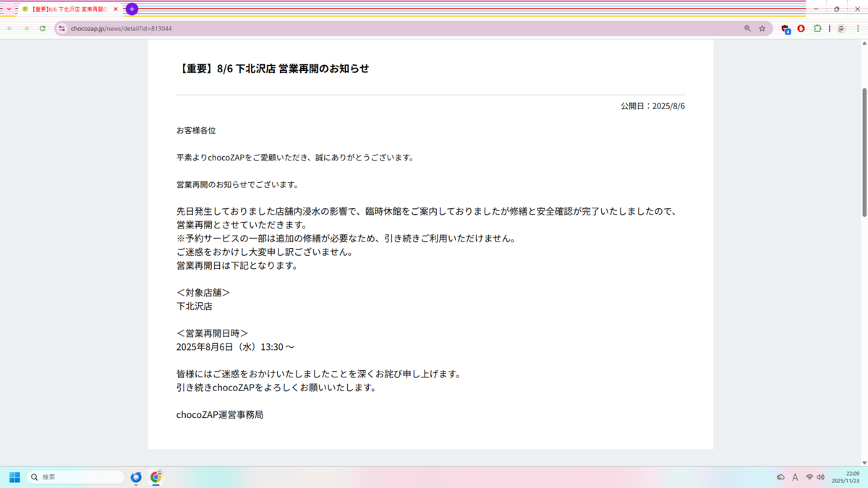
Task: Open the tab search dropdown arrow
Action: point(9,9)
